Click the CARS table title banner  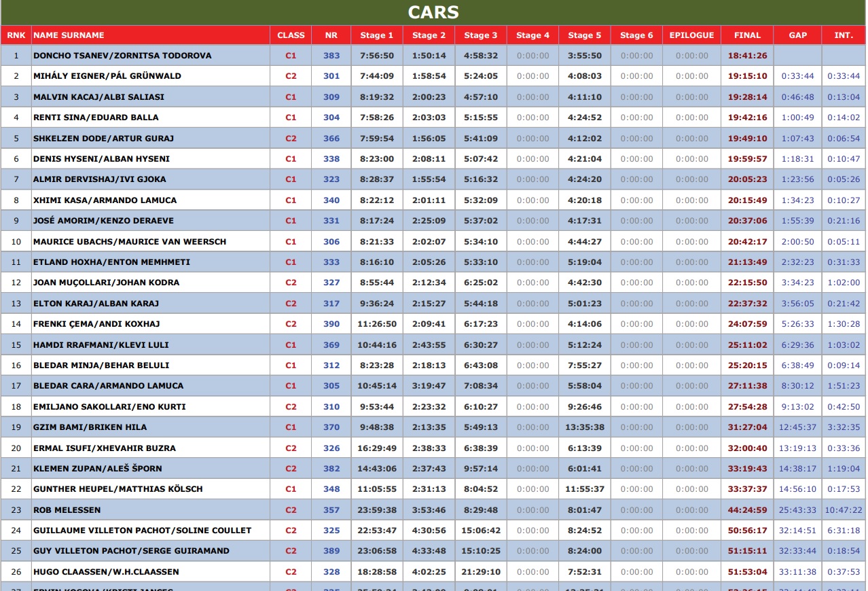pos(433,12)
